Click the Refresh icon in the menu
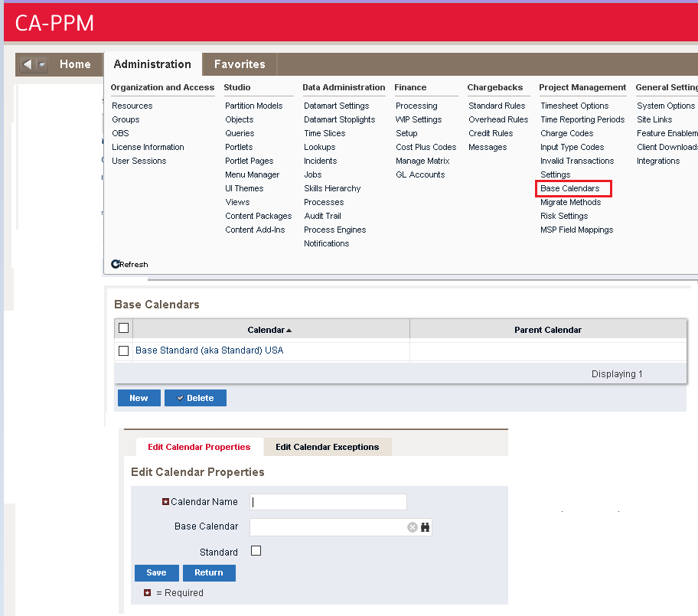The image size is (698, 616). click(x=116, y=264)
